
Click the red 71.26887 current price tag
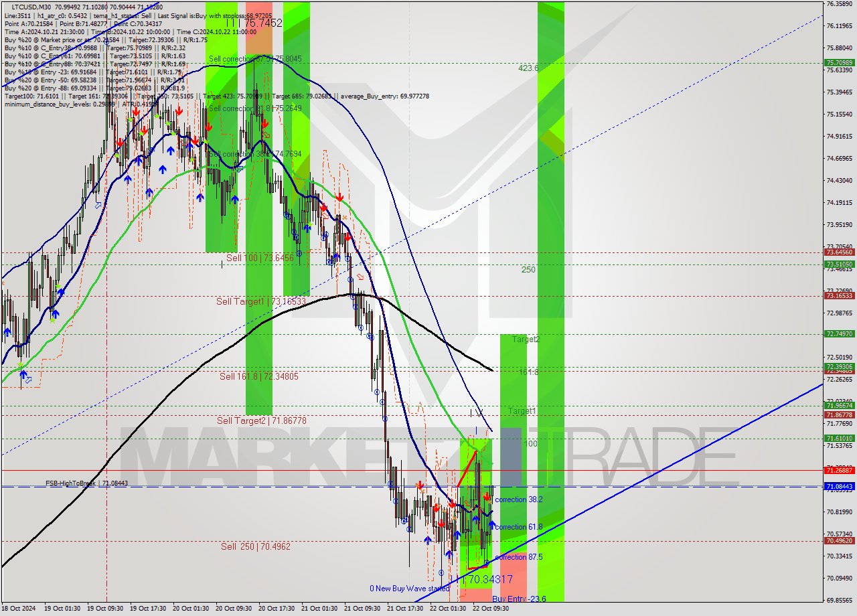click(839, 470)
